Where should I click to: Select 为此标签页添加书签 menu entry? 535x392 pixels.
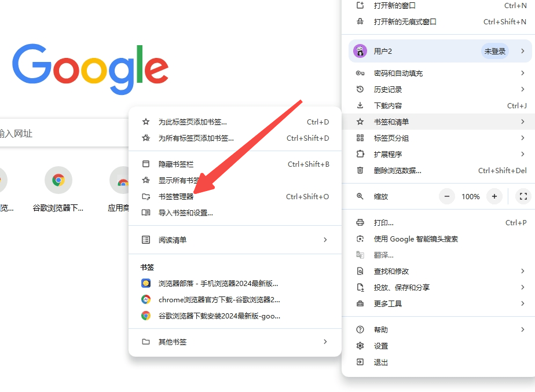click(x=235, y=122)
